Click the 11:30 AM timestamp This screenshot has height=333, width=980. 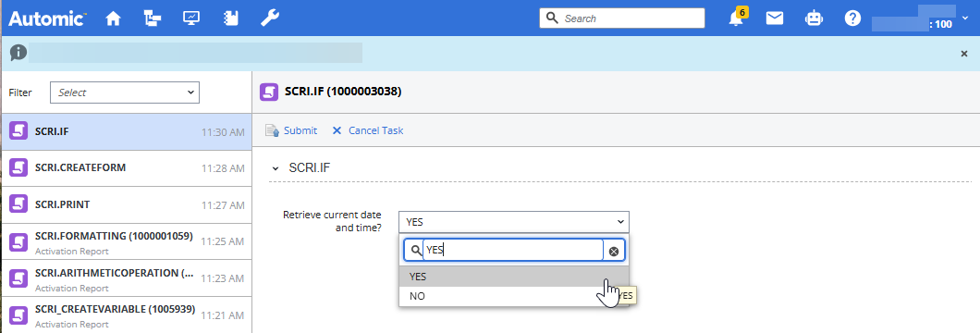point(223,132)
